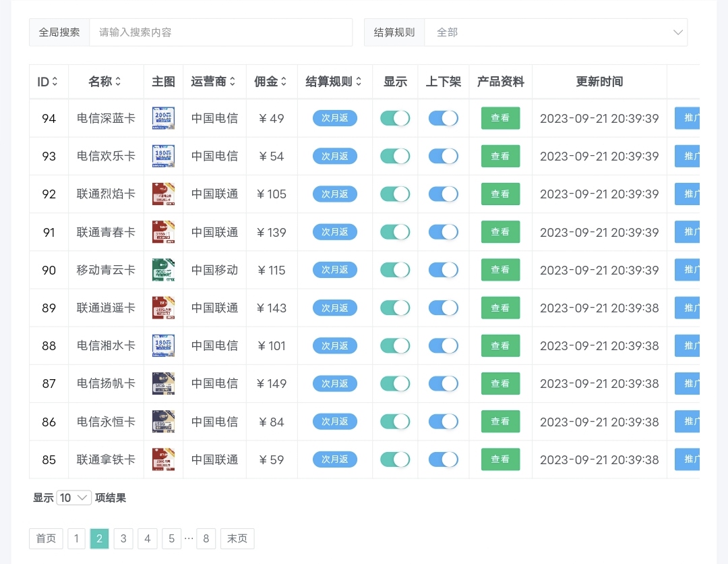This screenshot has width=728, height=564.
Task: Open 移动青云卡 product image
Action: coord(163,270)
